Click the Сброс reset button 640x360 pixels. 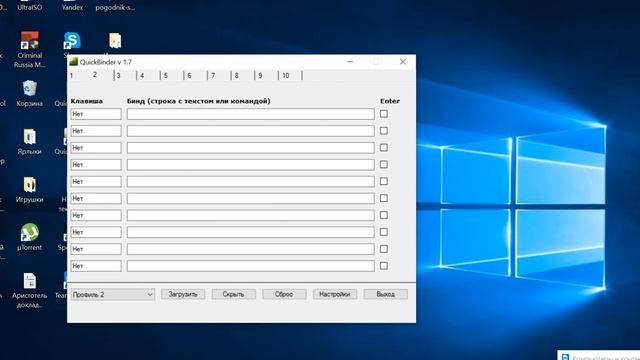click(284, 294)
